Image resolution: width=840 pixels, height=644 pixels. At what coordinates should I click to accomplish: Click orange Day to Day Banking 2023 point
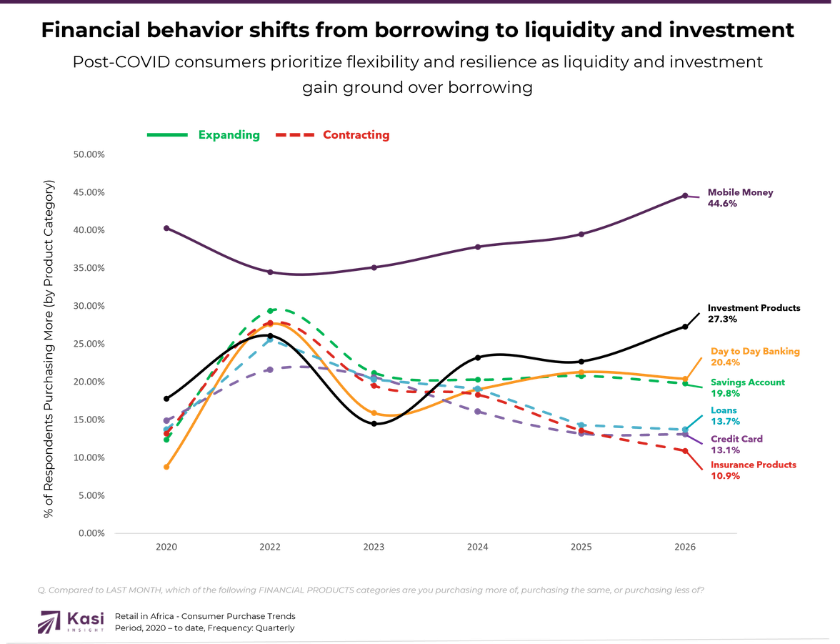374,412
